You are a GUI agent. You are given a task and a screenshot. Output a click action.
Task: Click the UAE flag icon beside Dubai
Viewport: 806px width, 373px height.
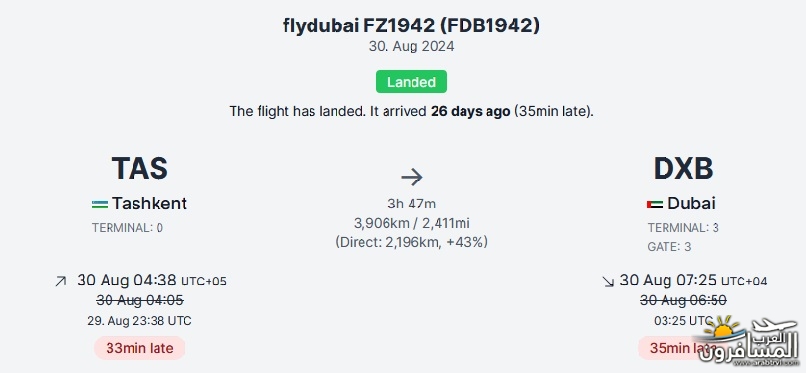655,204
